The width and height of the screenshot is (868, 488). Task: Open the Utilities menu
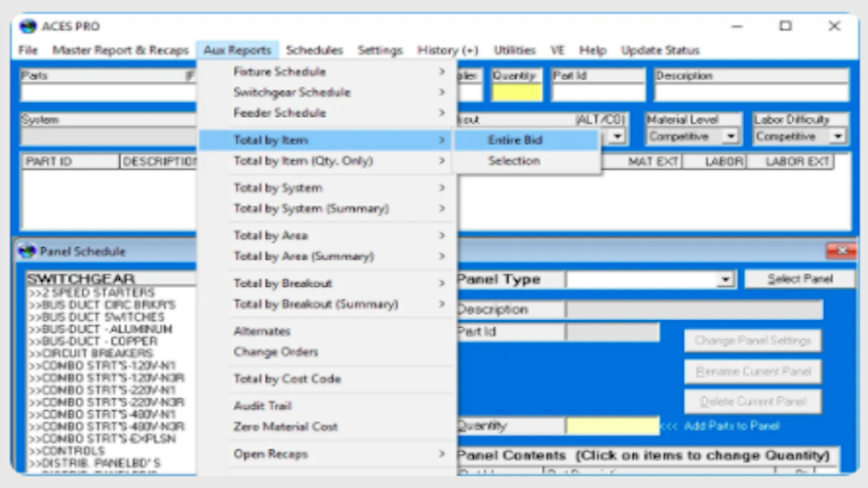click(x=514, y=51)
